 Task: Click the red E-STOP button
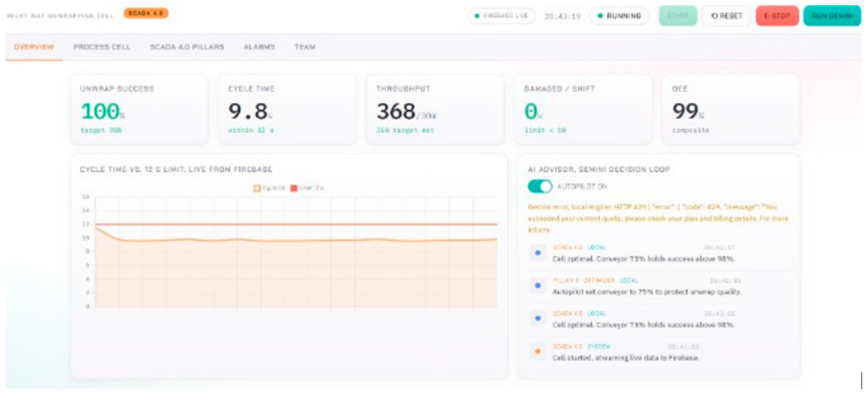click(777, 16)
